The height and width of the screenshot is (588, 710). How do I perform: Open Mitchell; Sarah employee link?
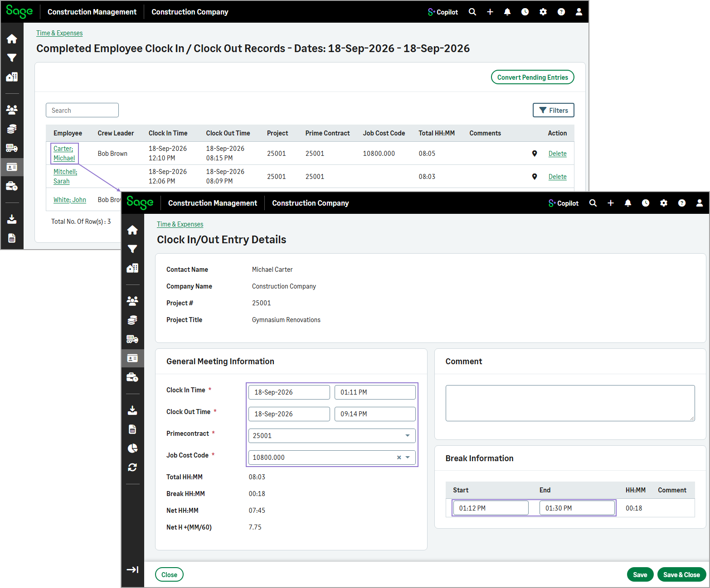pyautogui.click(x=65, y=176)
